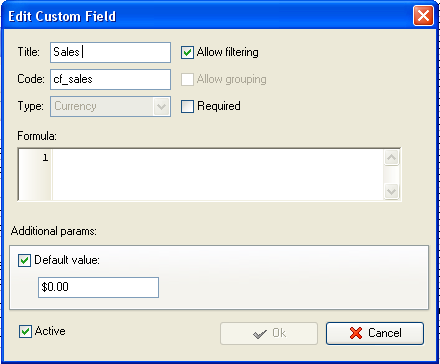Viewport: 440px width, 364px height.
Task: Click the default value field showing $0.00
Action: click(98, 287)
